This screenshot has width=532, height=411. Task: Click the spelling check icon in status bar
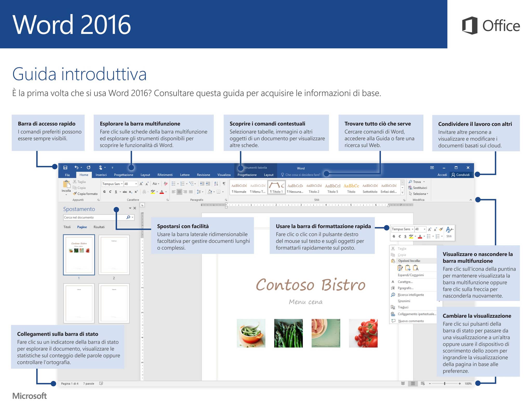(x=101, y=383)
